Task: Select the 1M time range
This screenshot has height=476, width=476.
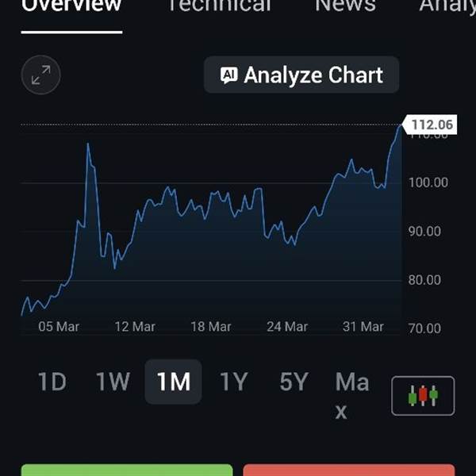Action: coord(173,382)
